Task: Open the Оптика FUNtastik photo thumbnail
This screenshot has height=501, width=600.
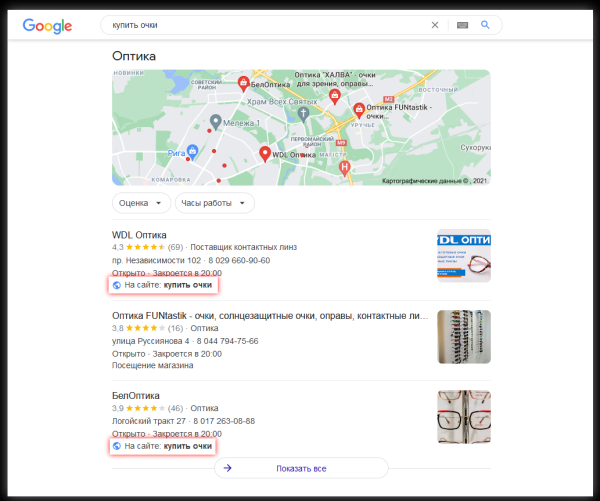Action: pyautogui.click(x=463, y=336)
